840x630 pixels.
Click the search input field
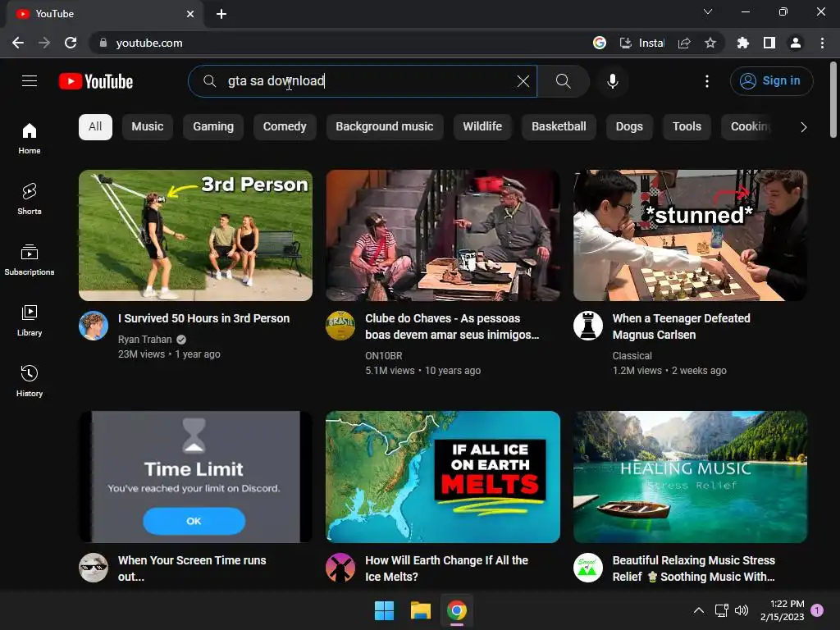point(363,81)
